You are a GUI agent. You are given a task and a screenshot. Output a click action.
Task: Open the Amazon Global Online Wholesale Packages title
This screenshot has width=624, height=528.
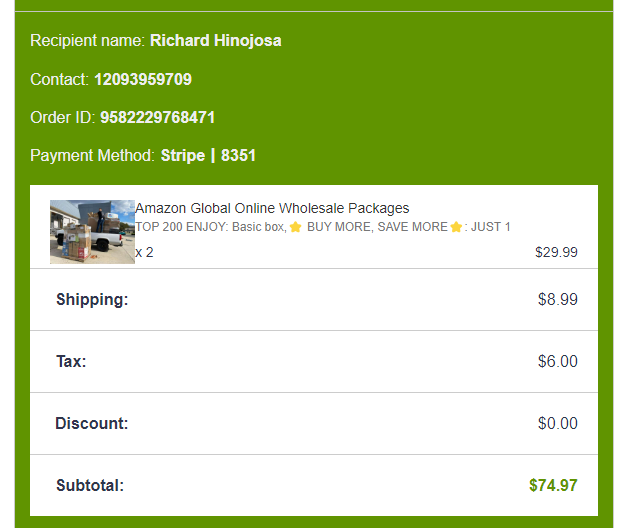[x=272, y=208]
